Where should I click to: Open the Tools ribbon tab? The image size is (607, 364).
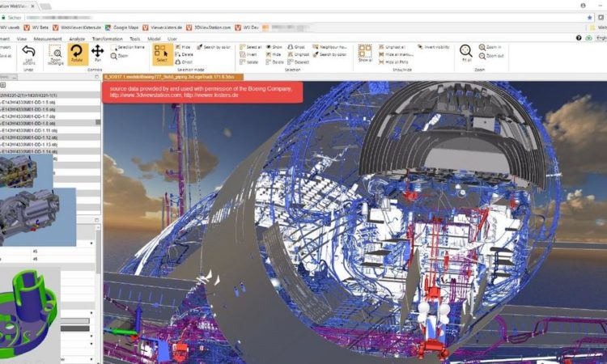click(134, 39)
